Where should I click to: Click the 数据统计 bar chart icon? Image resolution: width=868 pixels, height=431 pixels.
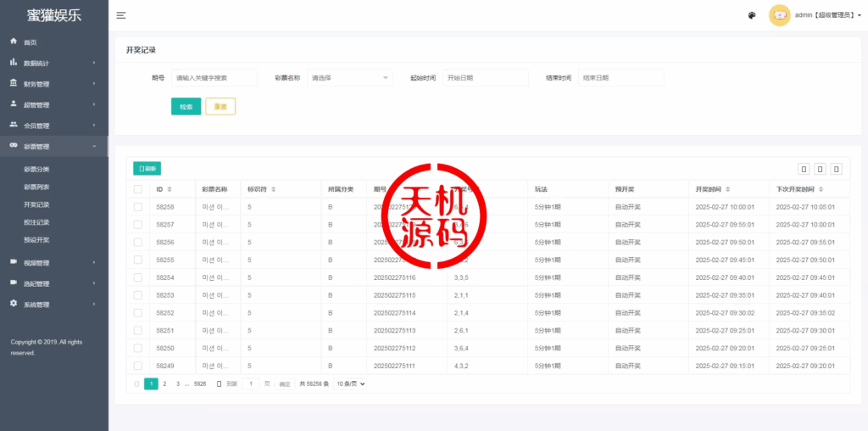click(x=14, y=63)
